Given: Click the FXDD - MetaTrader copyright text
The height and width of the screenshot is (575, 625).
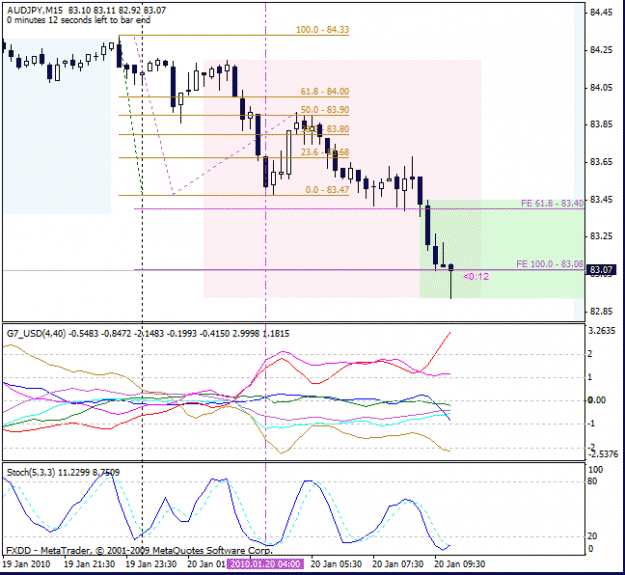Looking at the screenshot, I should (140, 551).
